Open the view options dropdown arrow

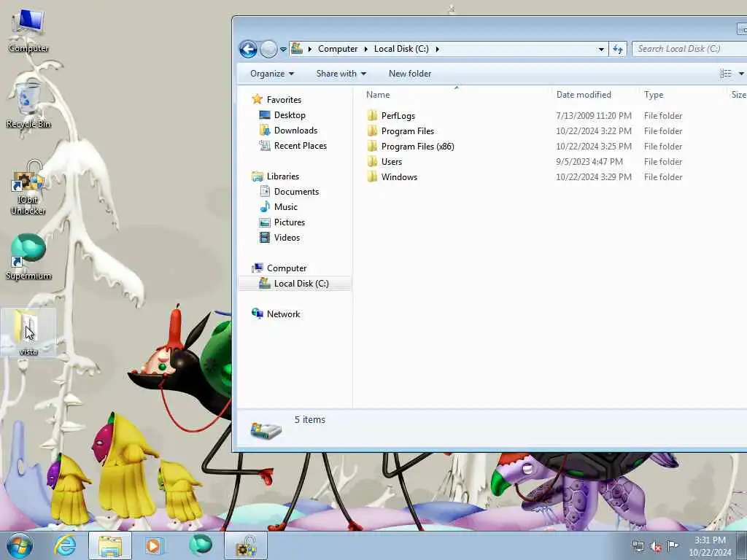tap(741, 74)
